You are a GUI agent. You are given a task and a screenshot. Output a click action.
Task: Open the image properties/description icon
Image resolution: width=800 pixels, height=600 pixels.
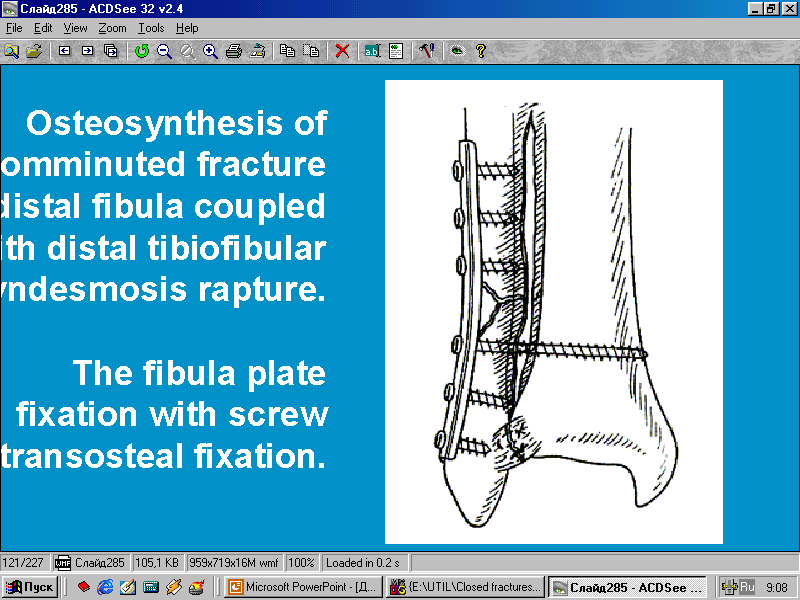[396, 51]
